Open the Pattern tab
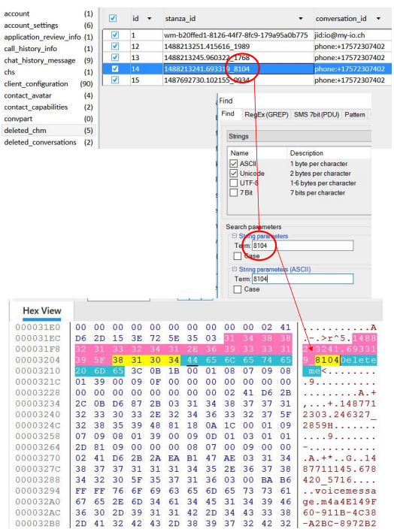The height and width of the screenshot is (532, 394). coord(355,115)
